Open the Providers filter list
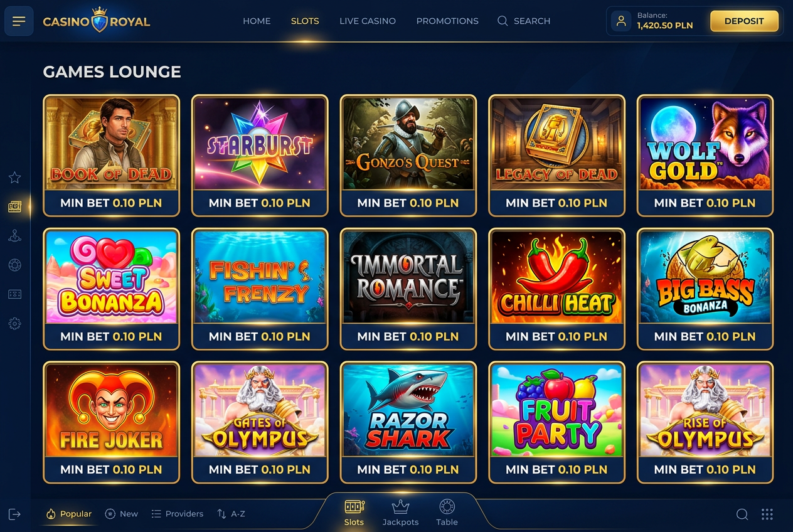The width and height of the screenshot is (793, 532). click(178, 514)
